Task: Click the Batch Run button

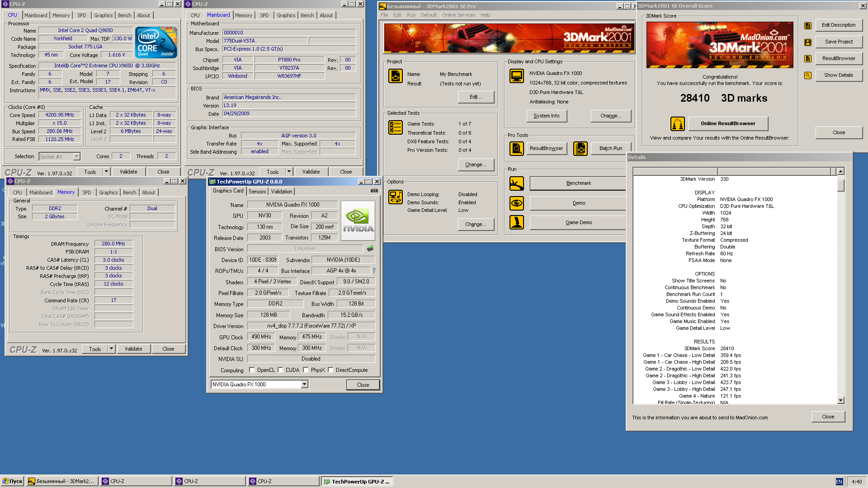Action: coord(611,148)
